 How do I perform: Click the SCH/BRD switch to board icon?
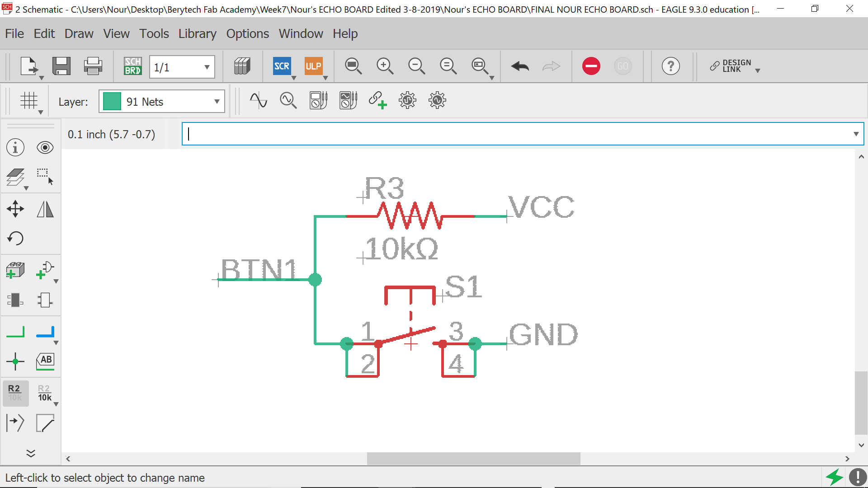click(132, 66)
